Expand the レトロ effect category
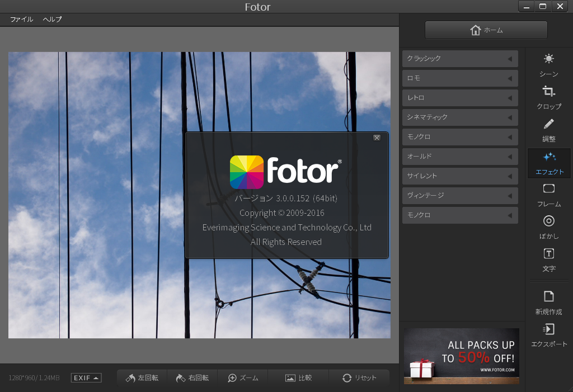The width and height of the screenshot is (573, 392). tap(460, 97)
